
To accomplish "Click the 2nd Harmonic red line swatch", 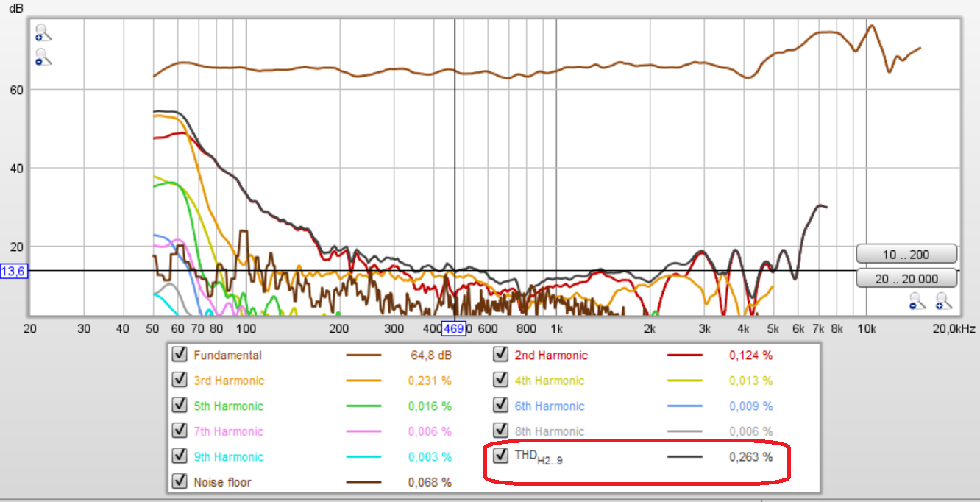I will [x=685, y=356].
